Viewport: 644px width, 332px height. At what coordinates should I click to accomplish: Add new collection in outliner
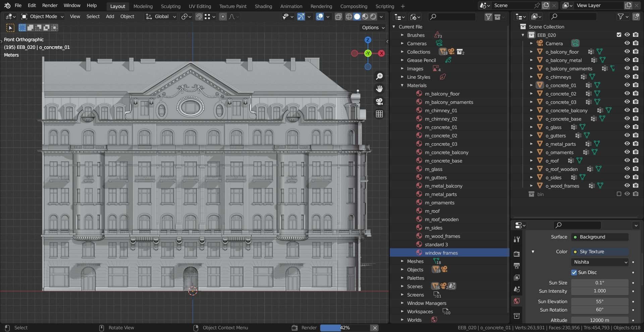point(636,16)
